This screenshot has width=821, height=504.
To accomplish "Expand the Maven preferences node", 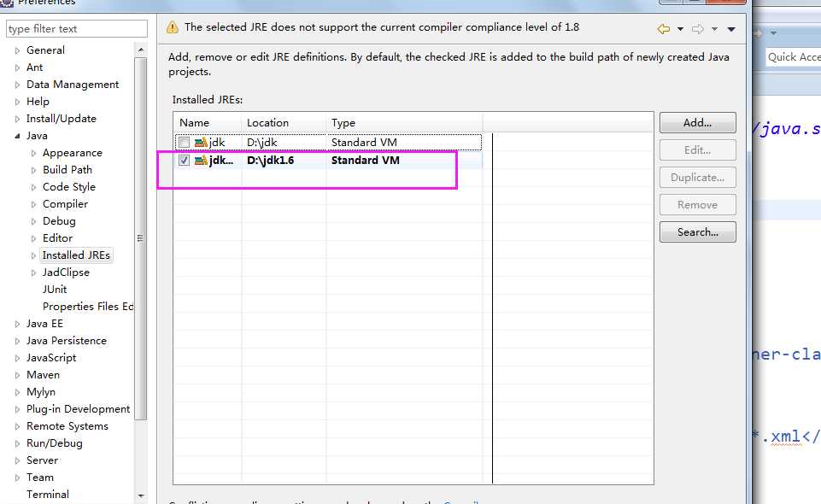I will coord(17,375).
